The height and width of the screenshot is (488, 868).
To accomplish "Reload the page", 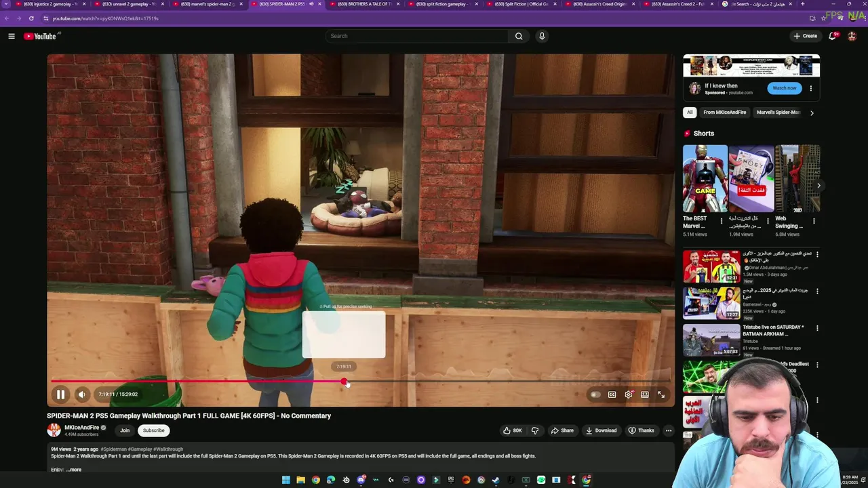I will 31,18.
